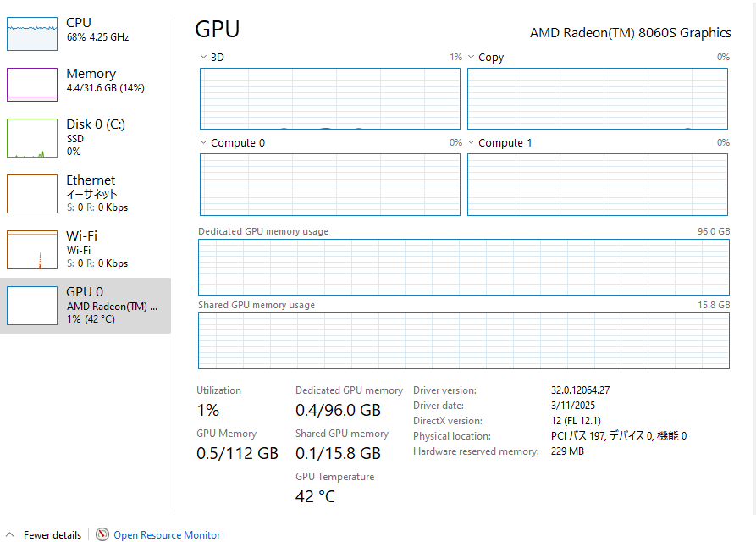
Task: Click the Resource Monitor gauge icon
Action: [102, 534]
